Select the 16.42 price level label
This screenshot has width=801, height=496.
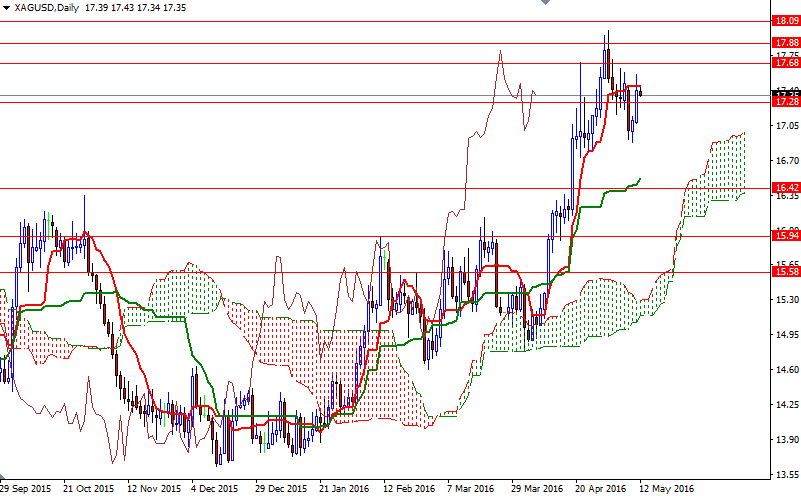click(786, 187)
